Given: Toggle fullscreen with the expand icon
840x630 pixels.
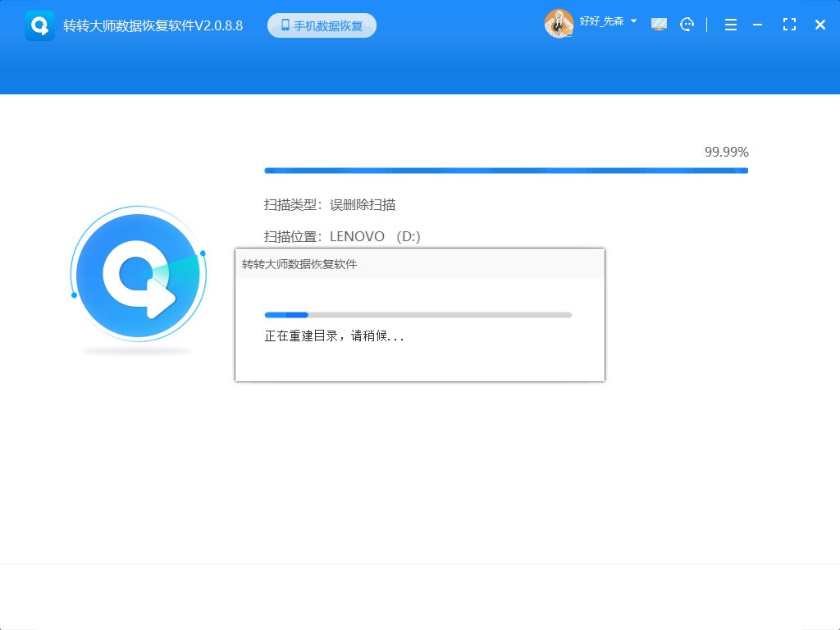Looking at the screenshot, I should click(x=789, y=25).
